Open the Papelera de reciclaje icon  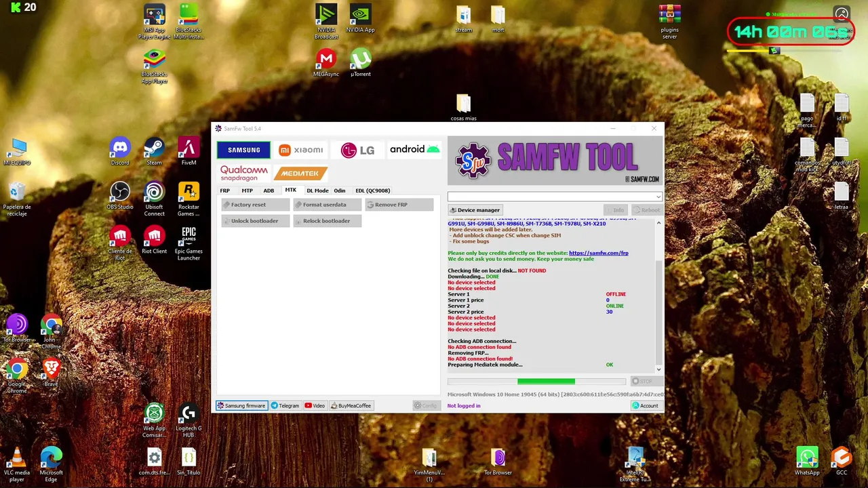coord(17,199)
